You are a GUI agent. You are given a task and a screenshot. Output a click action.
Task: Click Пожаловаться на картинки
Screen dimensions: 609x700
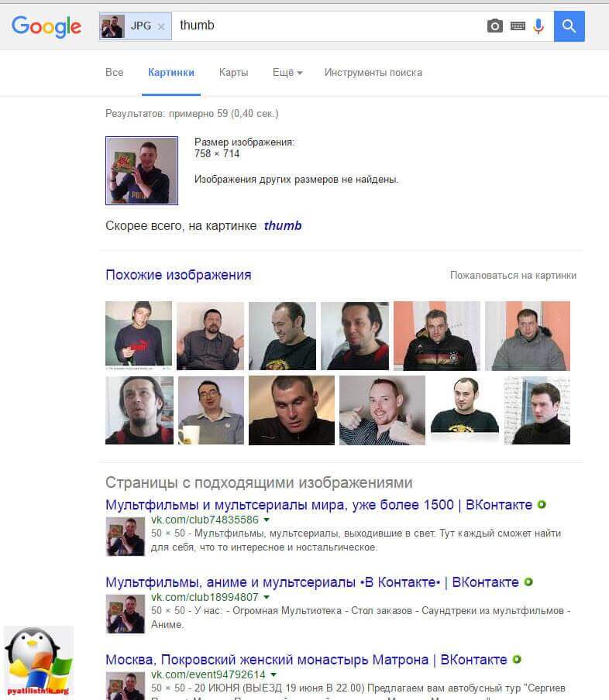tap(513, 275)
